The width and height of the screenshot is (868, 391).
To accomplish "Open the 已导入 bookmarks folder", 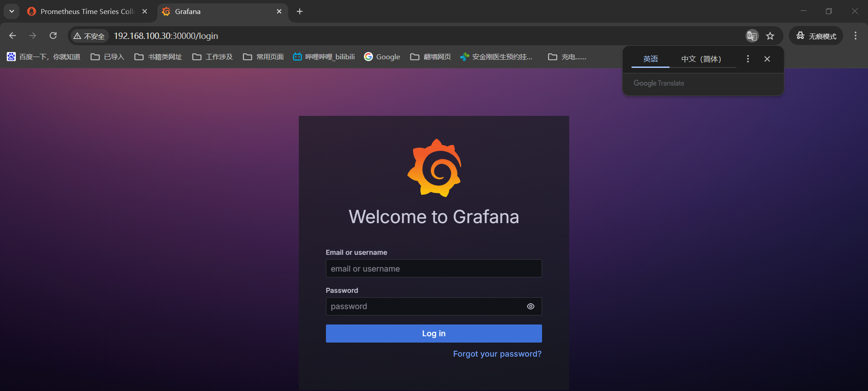I will coord(108,57).
